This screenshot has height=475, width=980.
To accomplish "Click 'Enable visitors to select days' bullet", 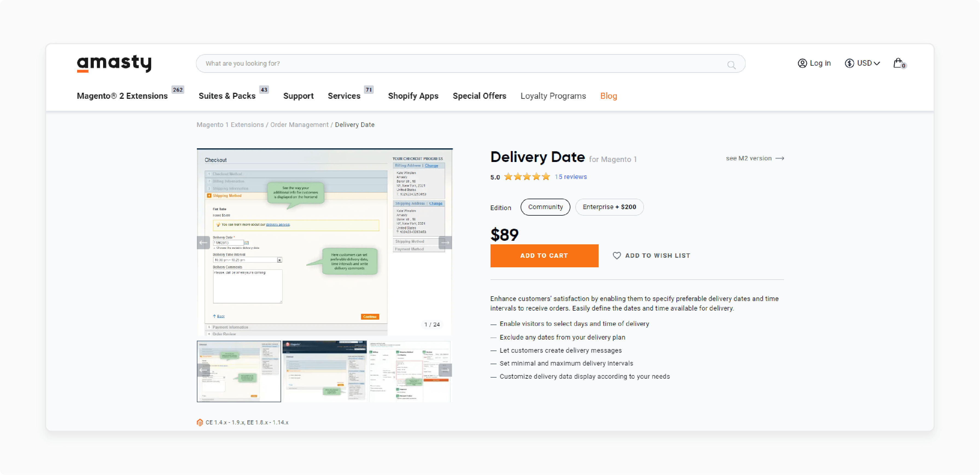I will pos(574,324).
